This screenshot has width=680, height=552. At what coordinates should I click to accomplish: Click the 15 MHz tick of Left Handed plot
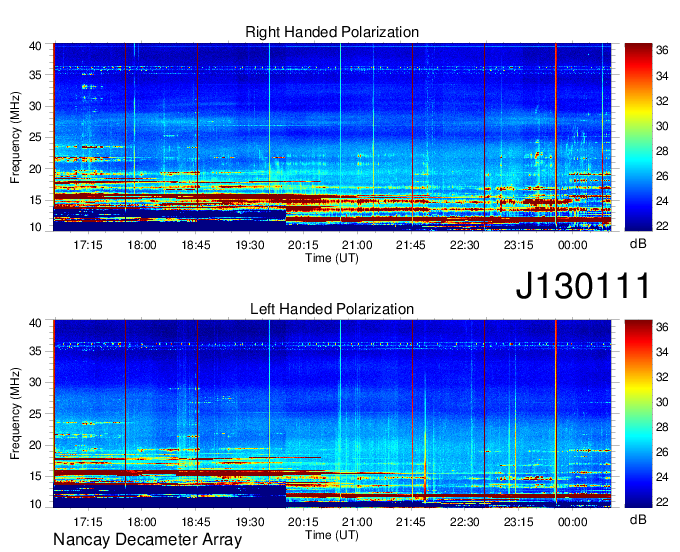point(35,476)
